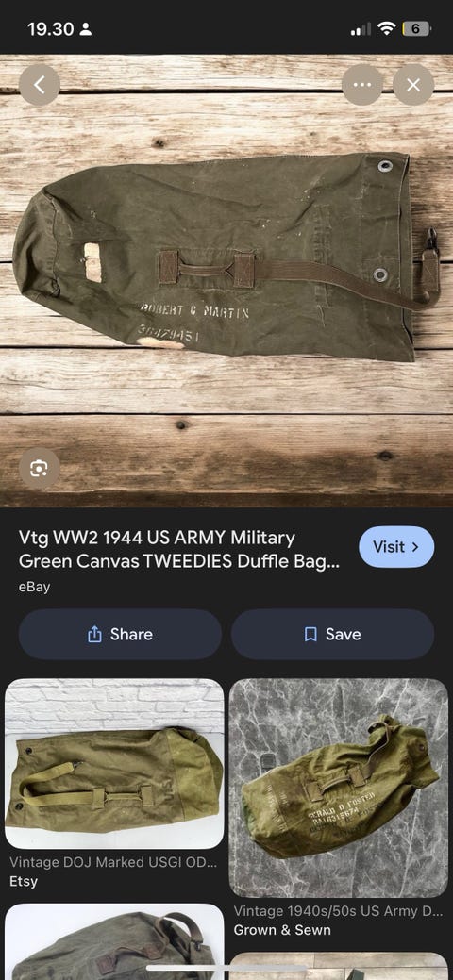
Task: Share this duffle bag image
Action: [x=120, y=635]
